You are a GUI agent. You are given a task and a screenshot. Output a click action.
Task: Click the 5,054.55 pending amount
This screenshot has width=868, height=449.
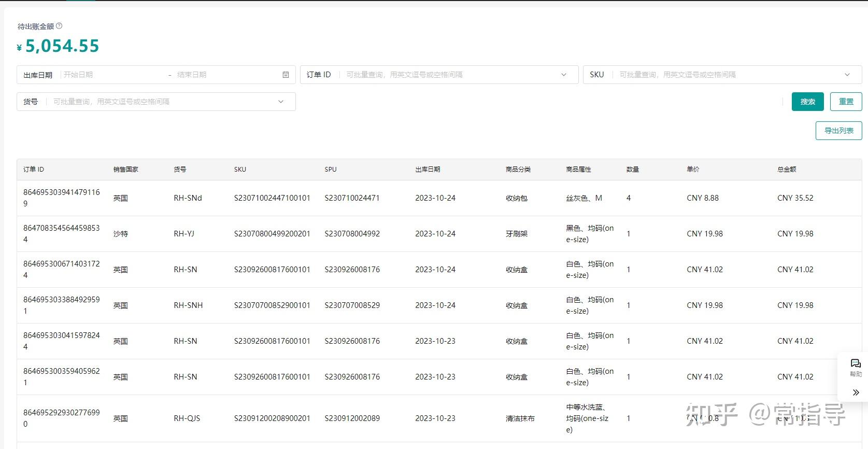(62, 46)
